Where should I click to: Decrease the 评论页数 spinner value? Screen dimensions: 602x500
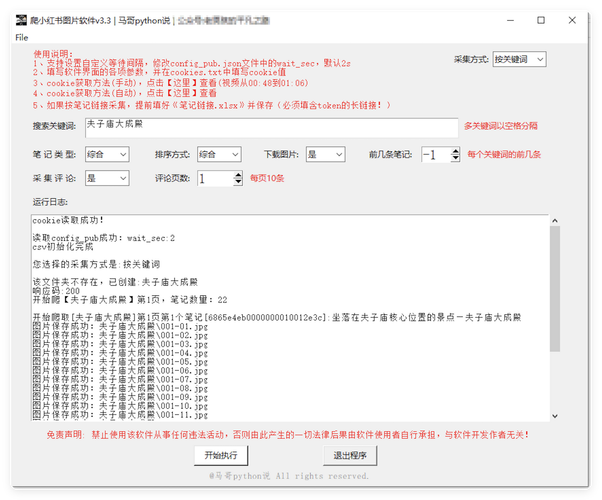[x=236, y=183]
